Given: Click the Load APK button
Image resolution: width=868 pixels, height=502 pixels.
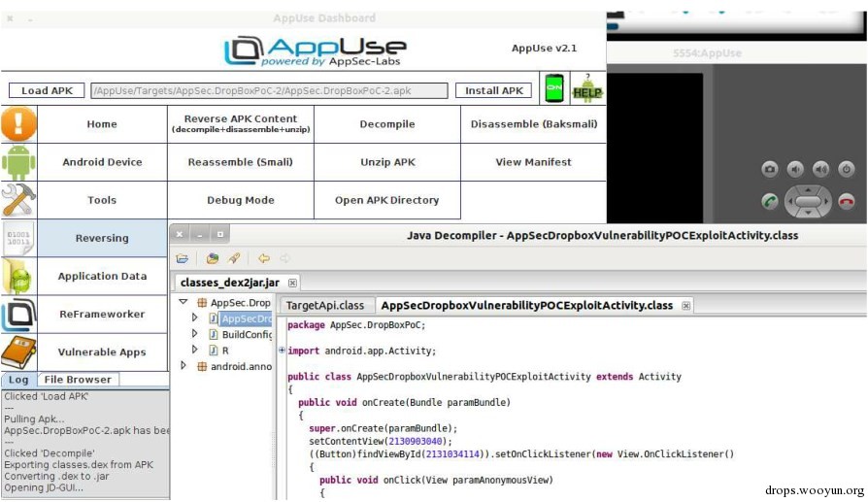Looking at the screenshot, I should [x=47, y=90].
